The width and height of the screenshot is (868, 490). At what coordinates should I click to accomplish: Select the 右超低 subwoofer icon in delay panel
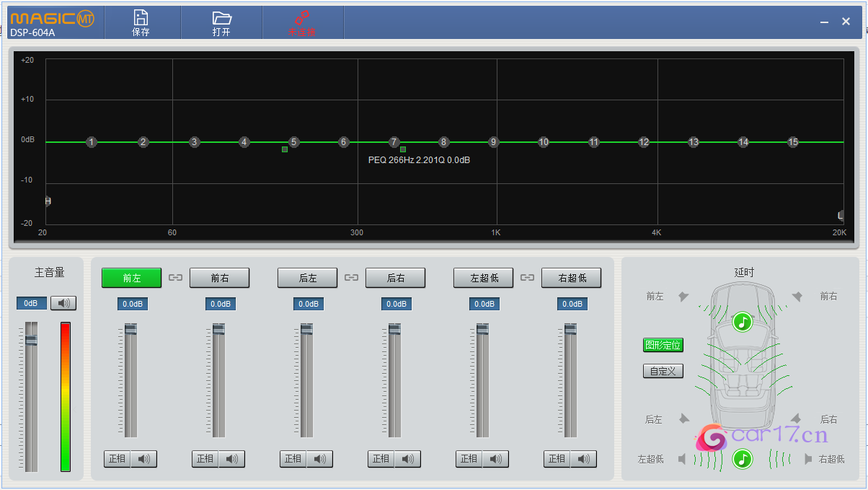tap(808, 458)
